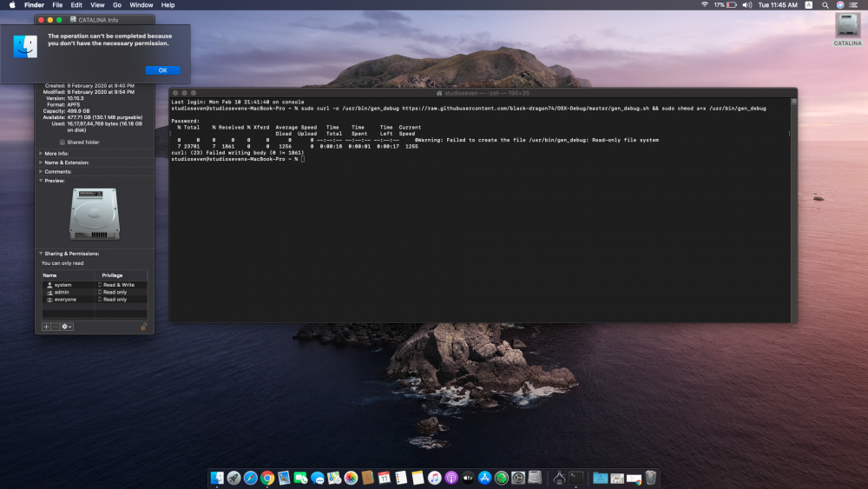Add a user with the plus button
Screen dimensions: 868x489
46,327
